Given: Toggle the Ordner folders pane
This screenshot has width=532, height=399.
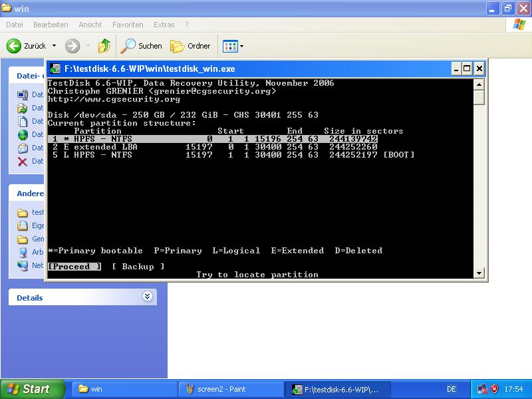Looking at the screenshot, I should click(x=190, y=46).
